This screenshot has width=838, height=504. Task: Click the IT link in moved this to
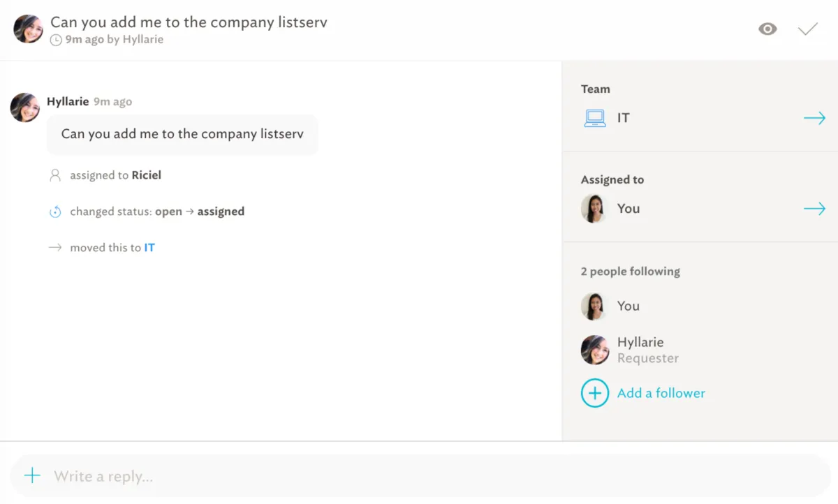[x=149, y=248]
